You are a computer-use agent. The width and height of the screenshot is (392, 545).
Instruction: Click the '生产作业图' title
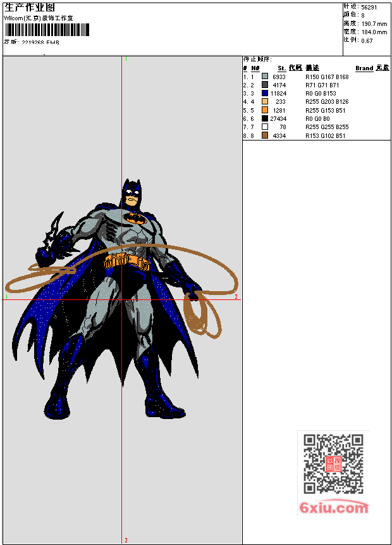[30, 8]
